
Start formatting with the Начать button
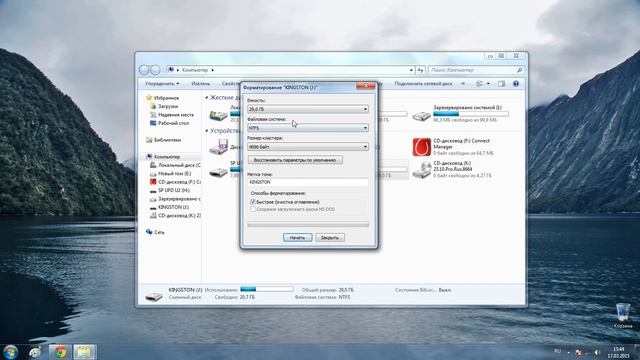coord(298,238)
